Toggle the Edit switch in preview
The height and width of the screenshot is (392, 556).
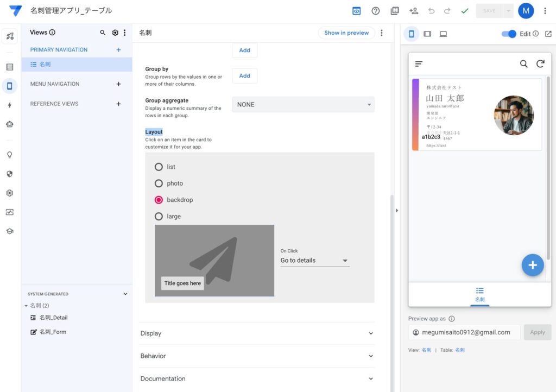(509, 34)
